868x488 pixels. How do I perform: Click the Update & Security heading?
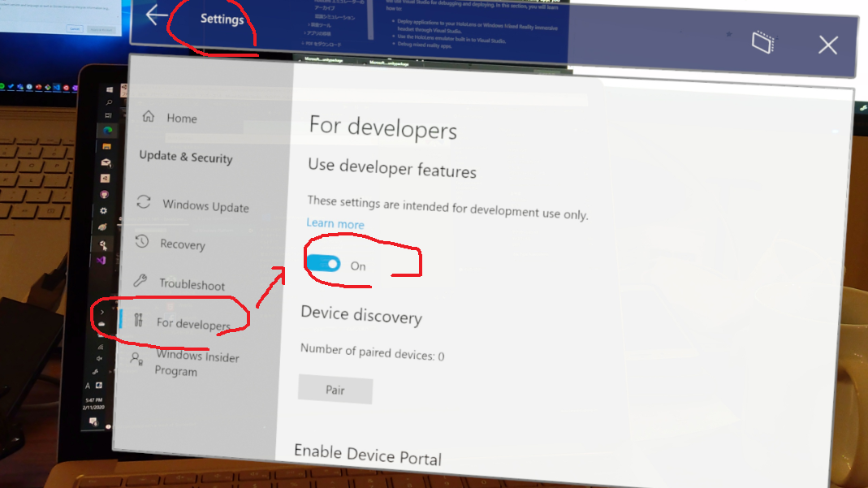(x=186, y=158)
